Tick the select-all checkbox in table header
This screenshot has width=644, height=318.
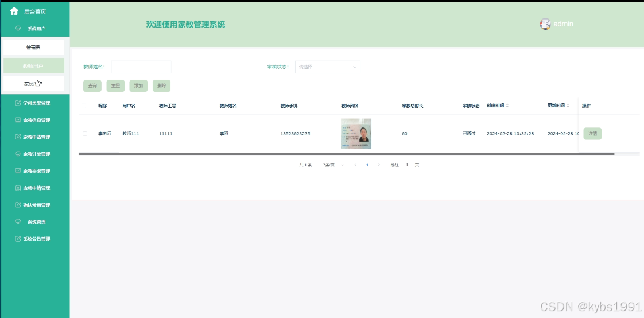[84, 106]
